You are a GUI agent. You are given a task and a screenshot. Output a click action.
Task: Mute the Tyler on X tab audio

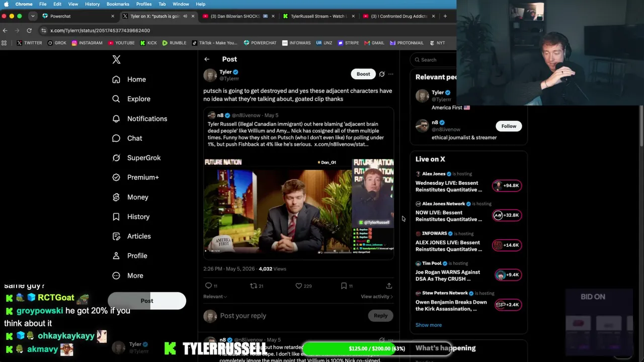point(185,16)
